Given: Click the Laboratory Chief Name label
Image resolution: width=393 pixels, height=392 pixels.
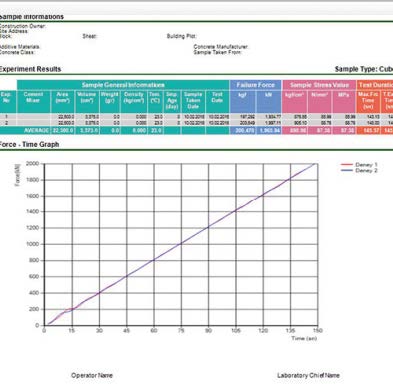Looking at the screenshot, I should (308, 375).
